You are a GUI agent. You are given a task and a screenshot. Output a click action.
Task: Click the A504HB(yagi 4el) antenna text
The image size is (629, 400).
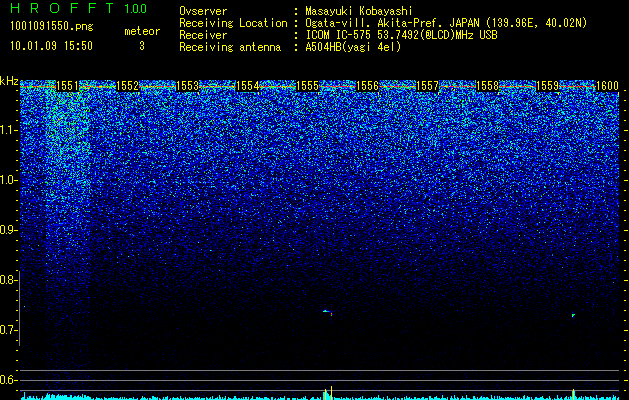353,47
